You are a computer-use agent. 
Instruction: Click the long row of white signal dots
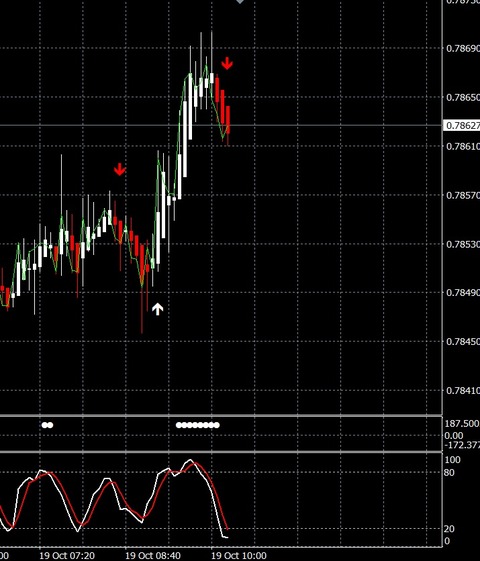click(x=198, y=425)
